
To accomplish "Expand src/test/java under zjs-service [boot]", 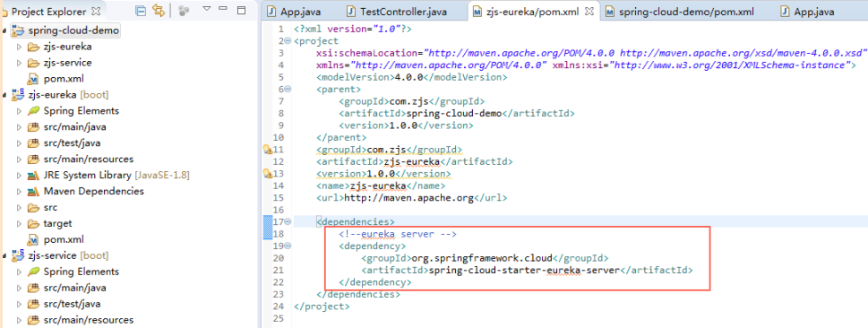I will pos(20,304).
